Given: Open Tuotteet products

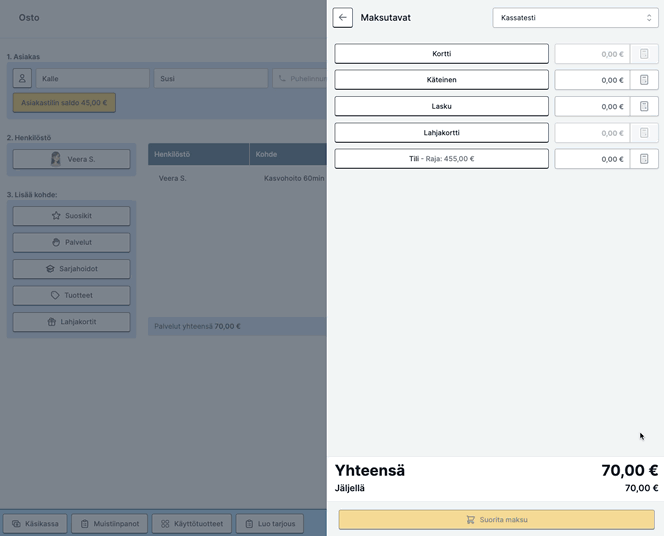Looking at the screenshot, I should [x=71, y=296].
